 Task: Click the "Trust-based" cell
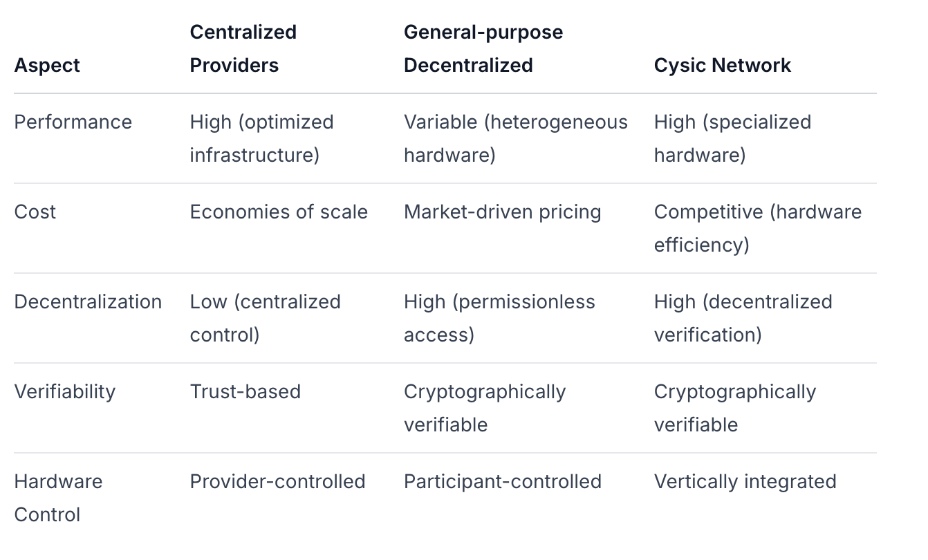pyautogui.click(x=245, y=392)
